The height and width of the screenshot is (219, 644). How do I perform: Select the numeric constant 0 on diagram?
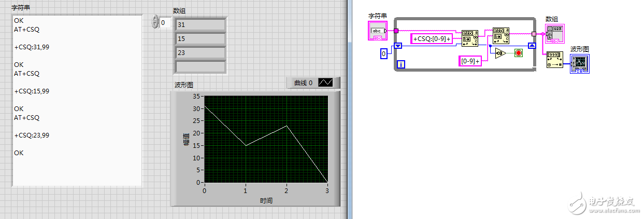[383, 53]
